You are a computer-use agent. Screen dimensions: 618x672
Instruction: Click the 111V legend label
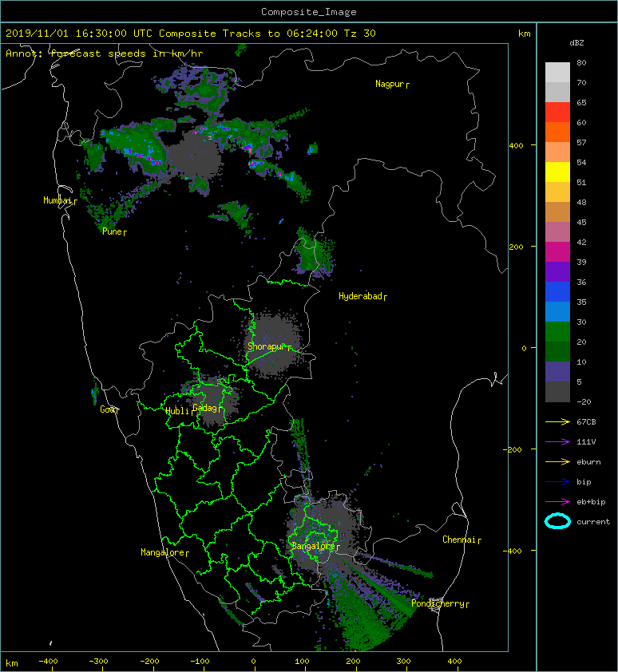point(586,442)
